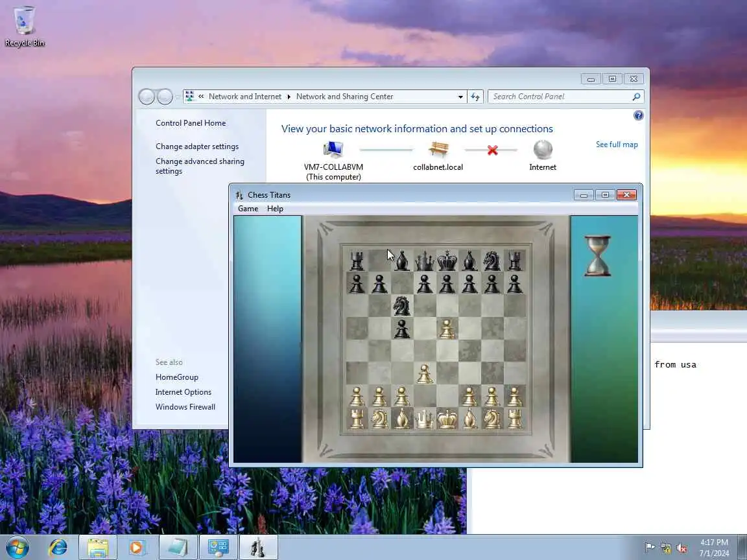Image resolution: width=747 pixels, height=560 pixels.
Task: Select the white rook on h1
Action: click(514, 419)
